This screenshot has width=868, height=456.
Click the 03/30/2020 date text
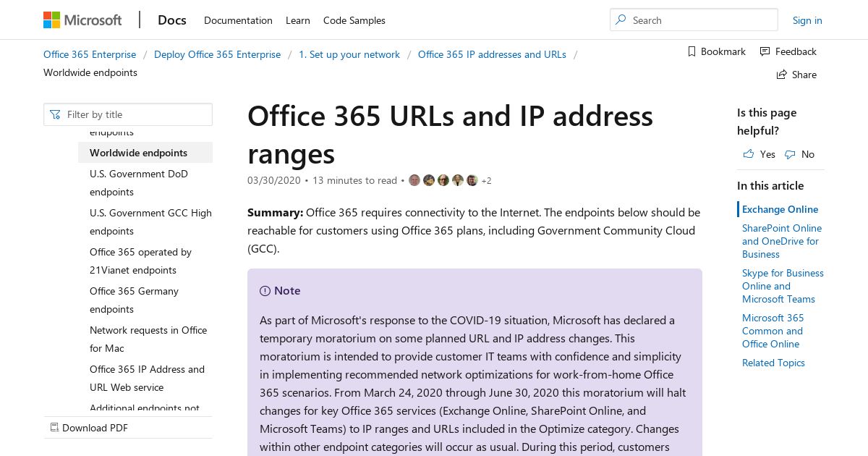pos(273,180)
